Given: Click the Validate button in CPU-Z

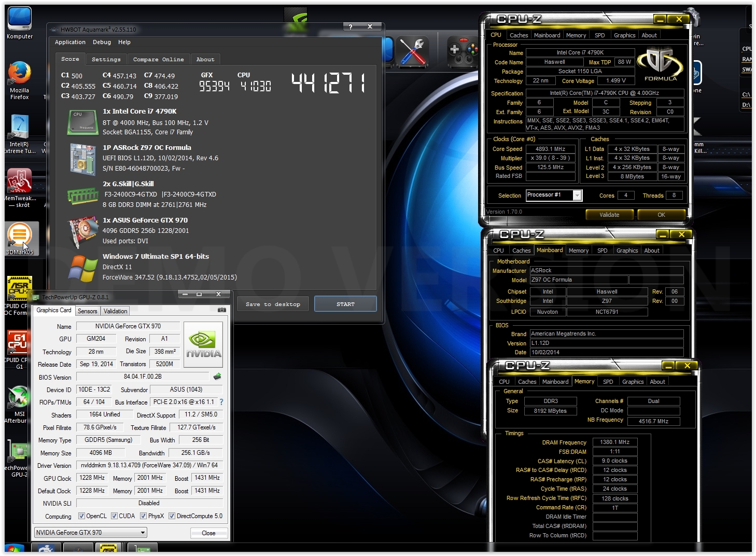Looking at the screenshot, I should [609, 215].
